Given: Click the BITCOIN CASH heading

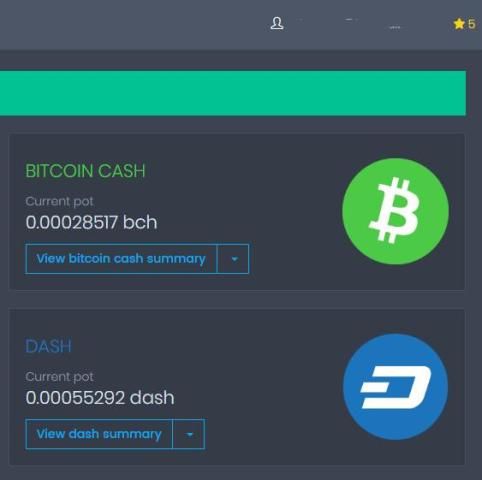Looking at the screenshot, I should [85, 171].
